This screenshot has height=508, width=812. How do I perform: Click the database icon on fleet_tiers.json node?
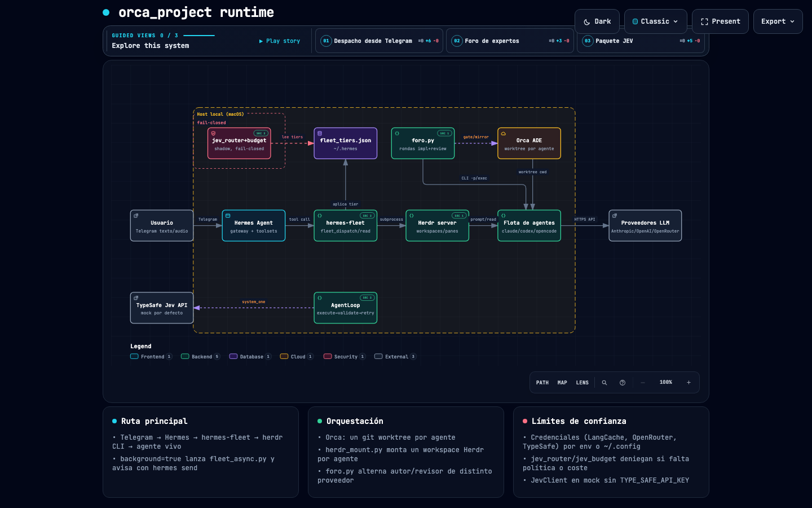click(x=320, y=134)
